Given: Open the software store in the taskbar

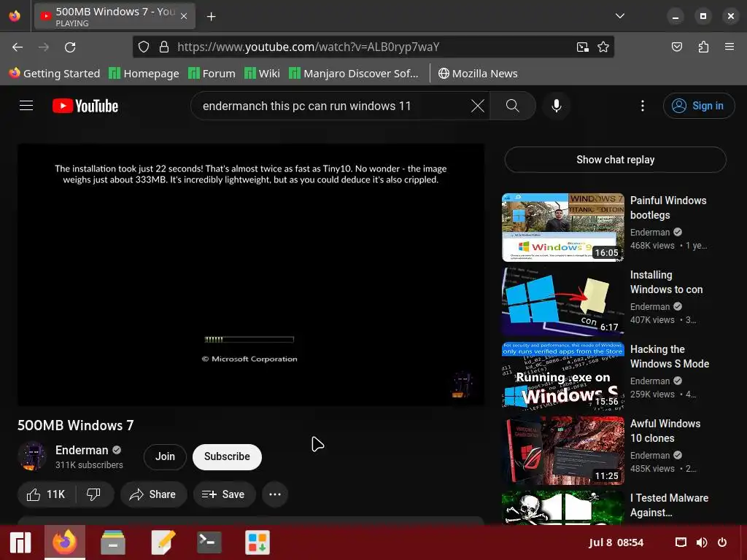Looking at the screenshot, I should 258,542.
